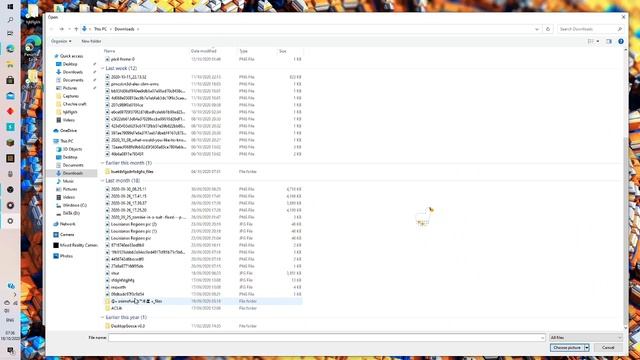Open Downloads under Quick access
Image resolution: width=640 pixels, height=360 pixels.
(x=72, y=72)
